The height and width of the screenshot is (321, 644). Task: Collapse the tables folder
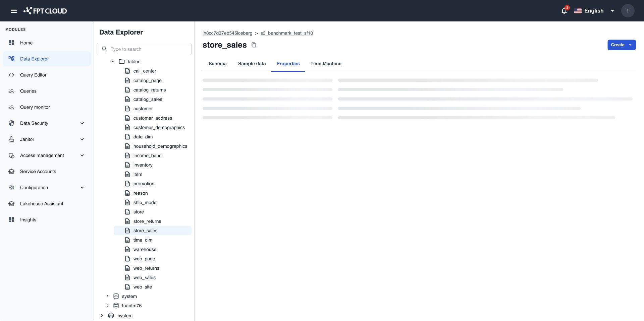click(x=113, y=62)
